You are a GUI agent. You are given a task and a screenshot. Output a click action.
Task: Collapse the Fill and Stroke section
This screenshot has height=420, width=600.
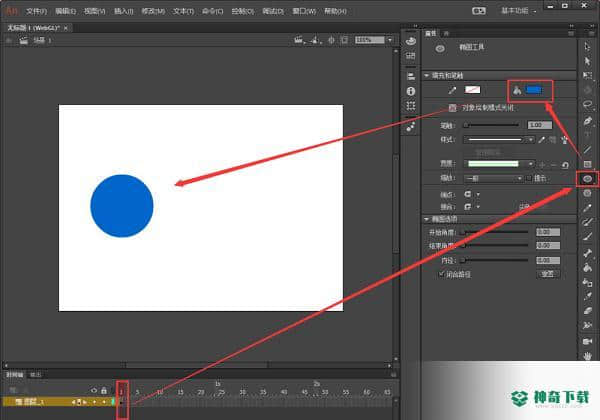[x=427, y=75]
